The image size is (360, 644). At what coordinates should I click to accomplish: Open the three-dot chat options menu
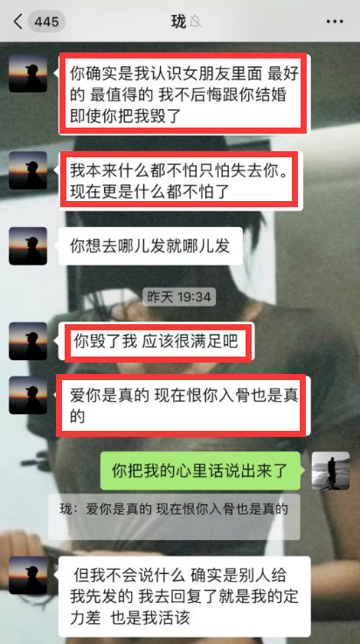point(335,21)
